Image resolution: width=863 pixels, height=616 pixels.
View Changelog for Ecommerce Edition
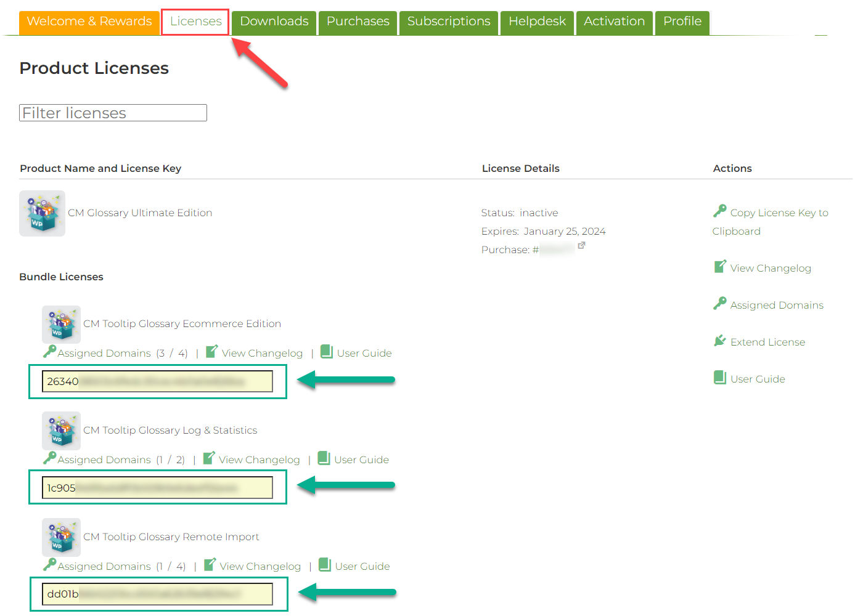coord(262,354)
